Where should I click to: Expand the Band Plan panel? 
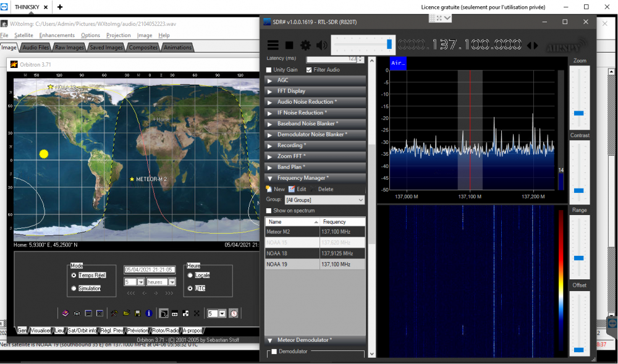tap(315, 167)
